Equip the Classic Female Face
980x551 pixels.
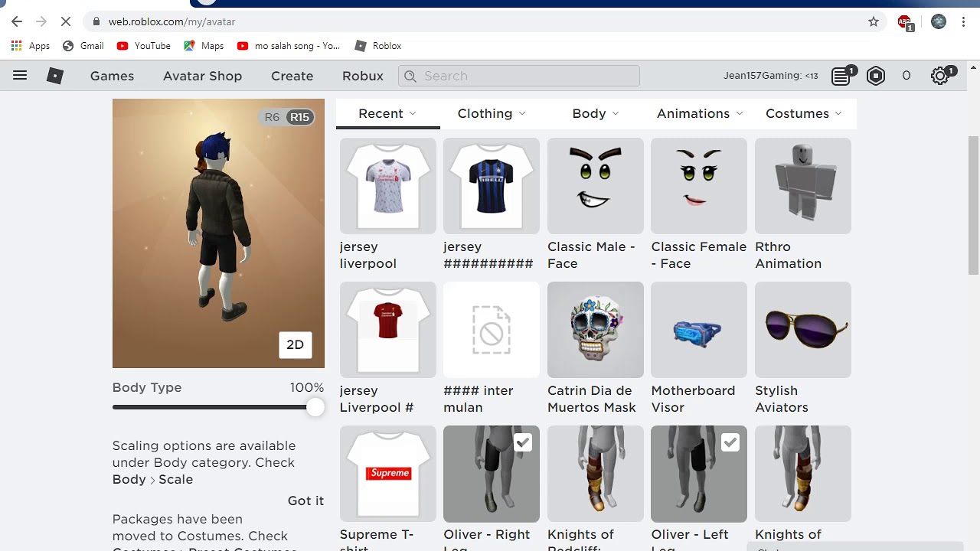tap(699, 186)
